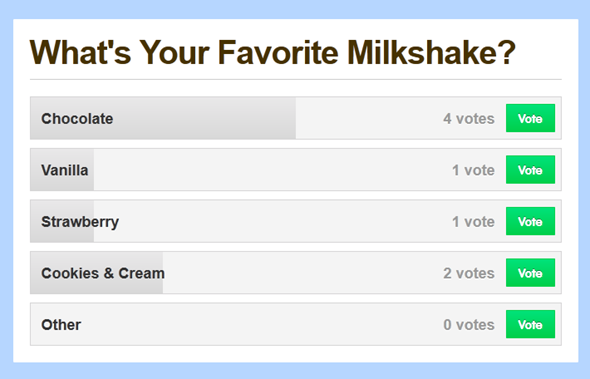Click the poll title heading
Screen dimensions: 590x379
273,53
